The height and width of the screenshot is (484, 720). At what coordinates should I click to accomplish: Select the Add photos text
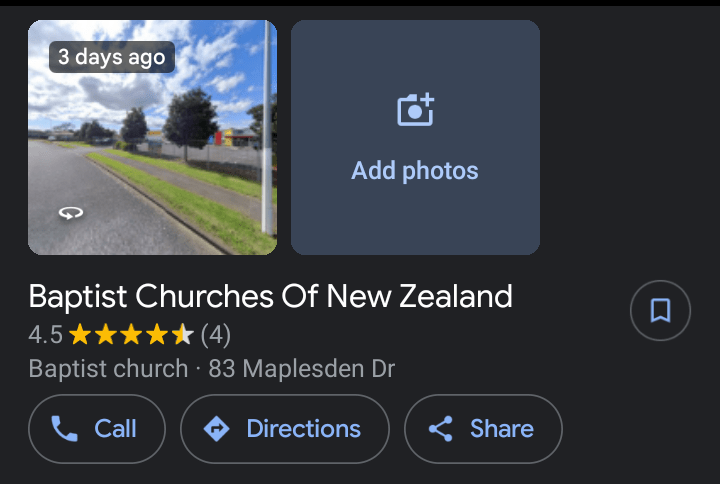point(415,171)
